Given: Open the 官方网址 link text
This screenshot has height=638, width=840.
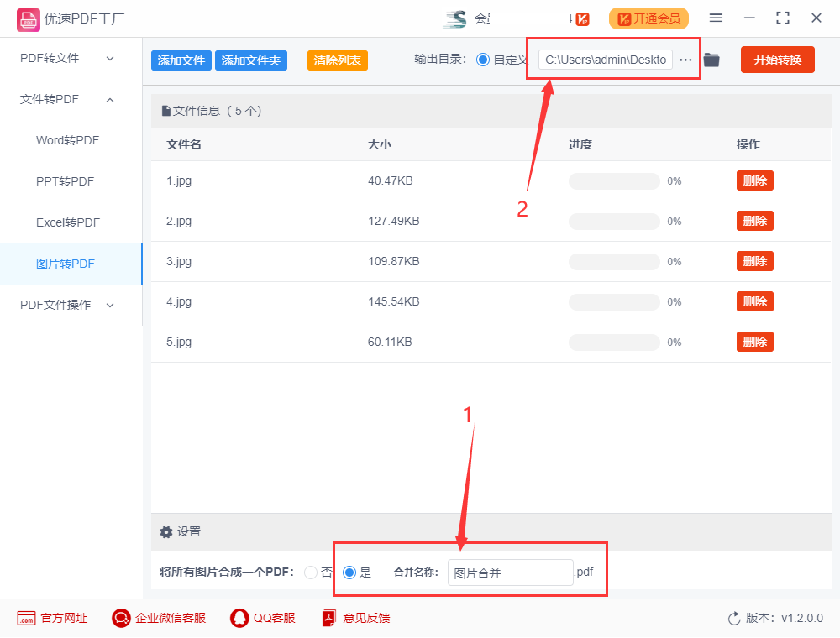Looking at the screenshot, I should pos(64,618).
